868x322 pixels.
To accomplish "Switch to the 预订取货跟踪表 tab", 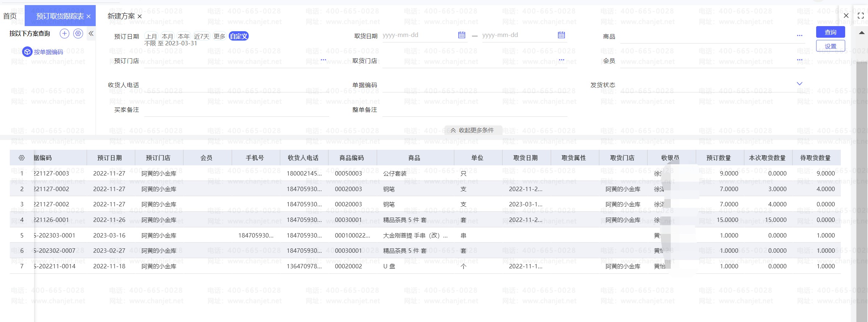I will coord(60,16).
